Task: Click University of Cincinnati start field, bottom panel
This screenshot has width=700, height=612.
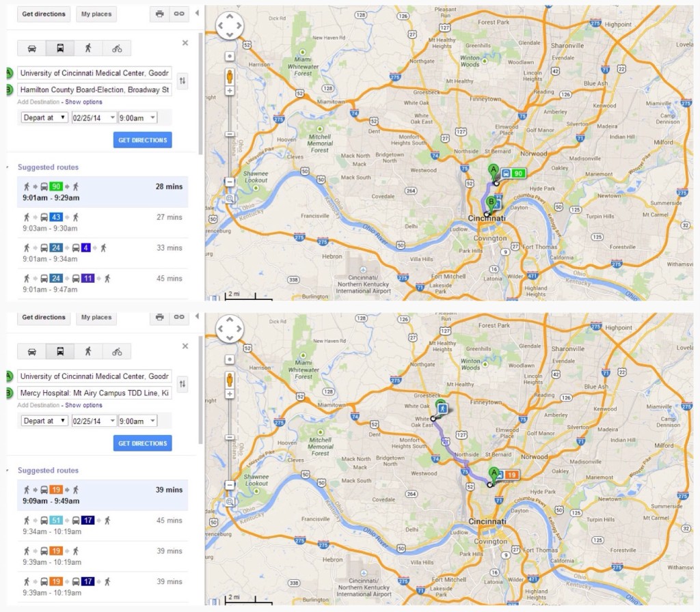Action: click(x=94, y=376)
